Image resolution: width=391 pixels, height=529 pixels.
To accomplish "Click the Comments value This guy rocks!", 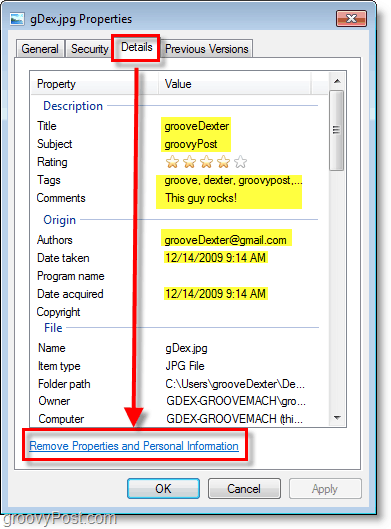I will pos(201,198).
